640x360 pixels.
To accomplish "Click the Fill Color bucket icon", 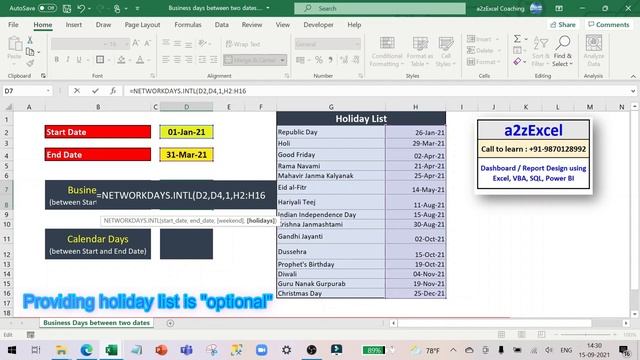I will [121, 60].
